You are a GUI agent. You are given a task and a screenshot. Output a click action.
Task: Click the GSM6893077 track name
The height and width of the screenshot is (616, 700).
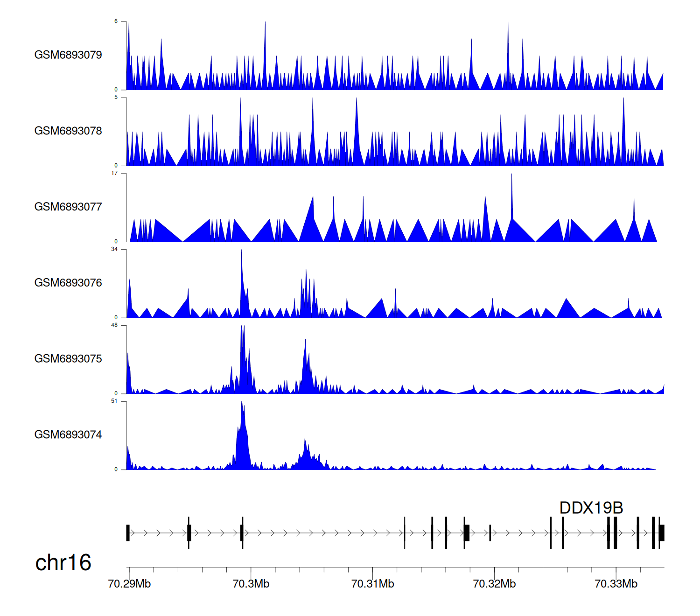tap(68, 207)
